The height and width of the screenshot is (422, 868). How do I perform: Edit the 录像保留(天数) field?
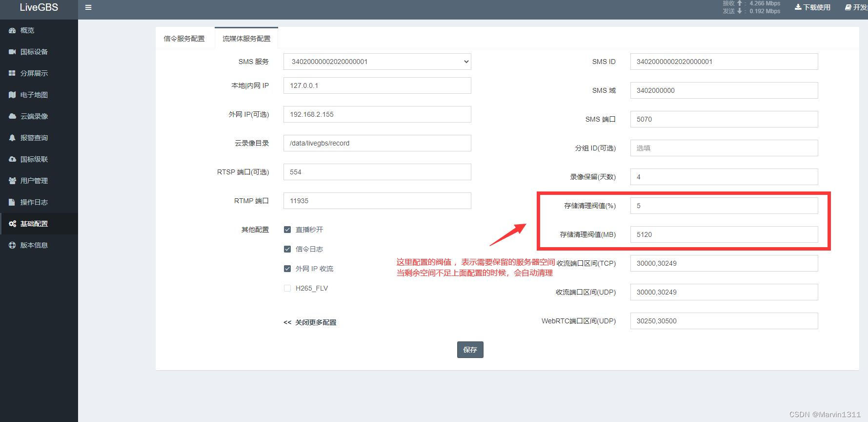[x=724, y=177]
